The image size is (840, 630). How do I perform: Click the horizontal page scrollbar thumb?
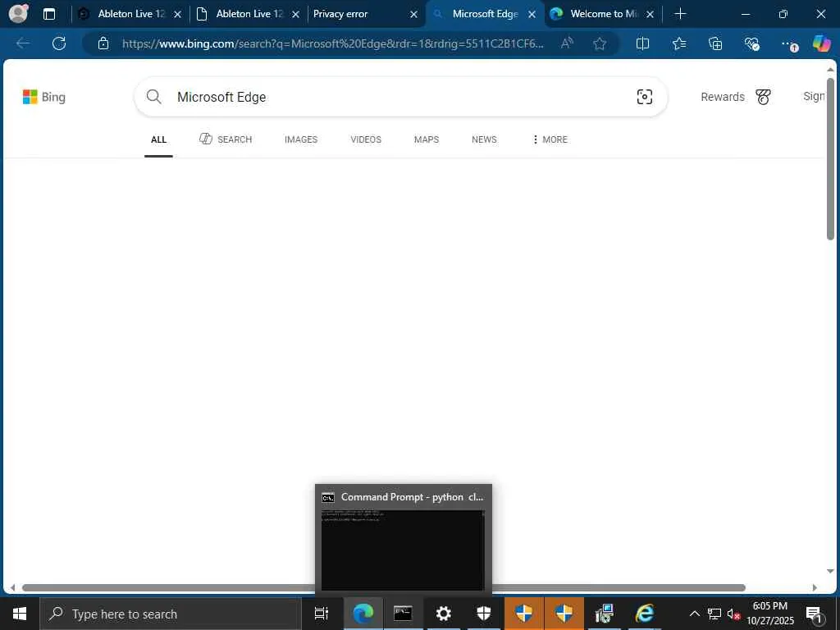pos(384,587)
